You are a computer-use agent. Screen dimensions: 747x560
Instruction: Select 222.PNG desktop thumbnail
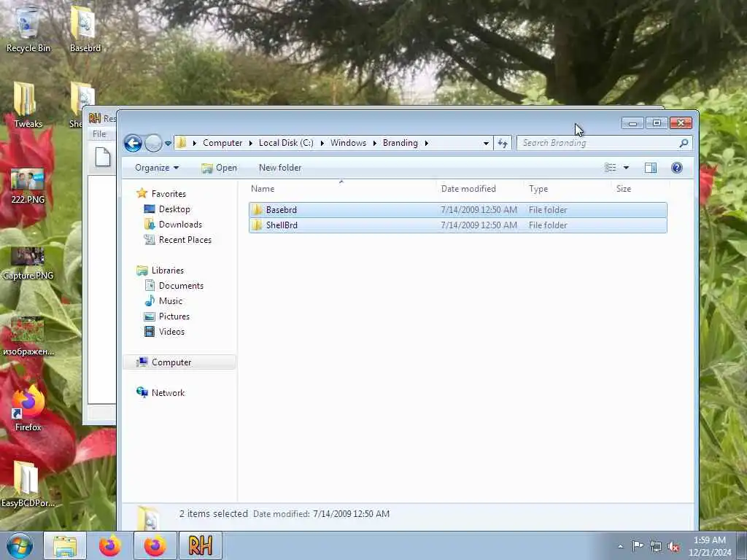[28, 186]
